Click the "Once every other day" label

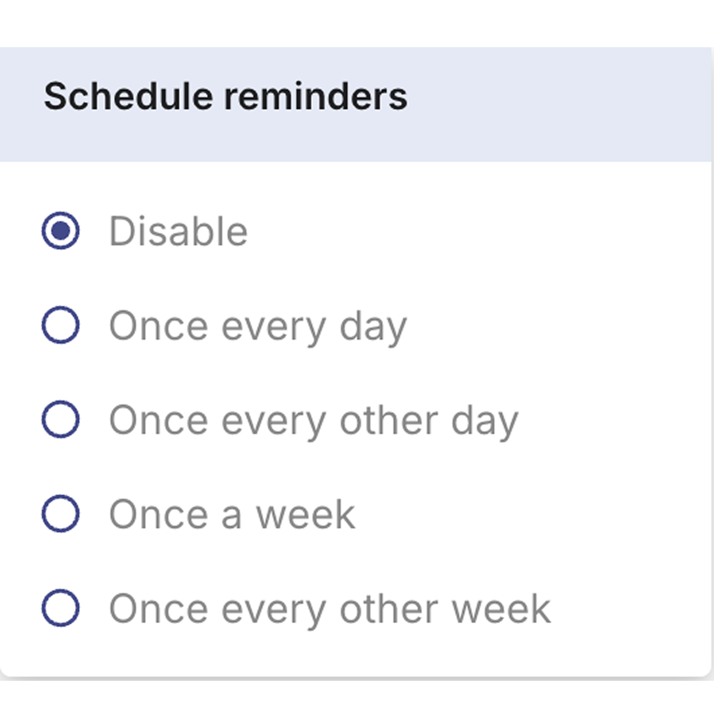[x=313, y=420]
